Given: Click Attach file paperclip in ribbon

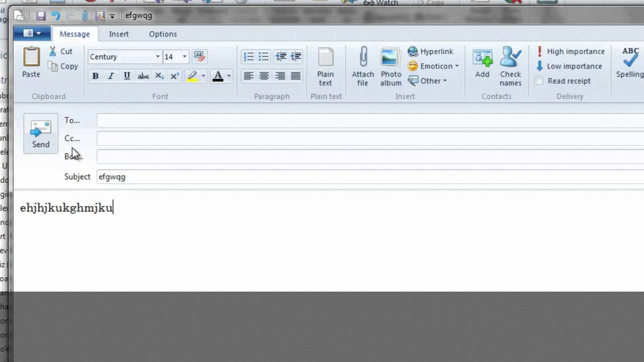Looking at the screenshot, I should (363, 66).
